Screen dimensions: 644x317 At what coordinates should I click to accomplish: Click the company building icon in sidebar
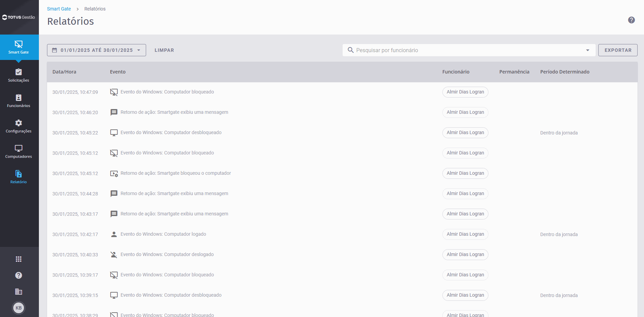click(x=19, y=292)
